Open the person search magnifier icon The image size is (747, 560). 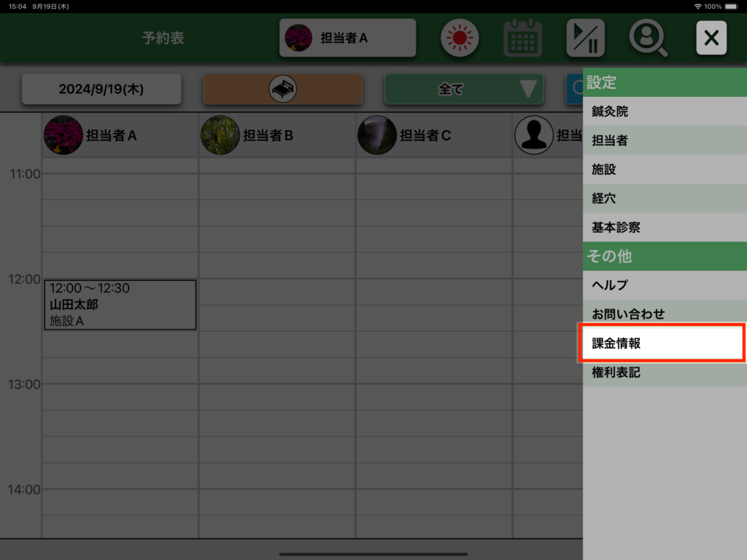(648, 38)
